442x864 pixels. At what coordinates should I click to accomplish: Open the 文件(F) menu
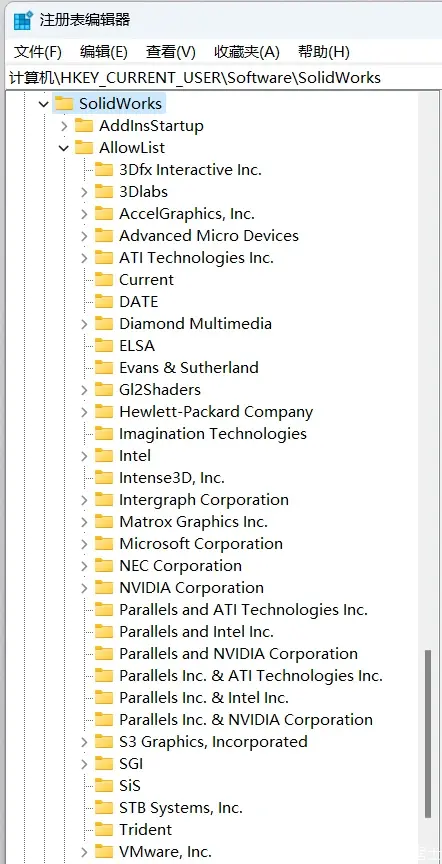tap(38, 52)
